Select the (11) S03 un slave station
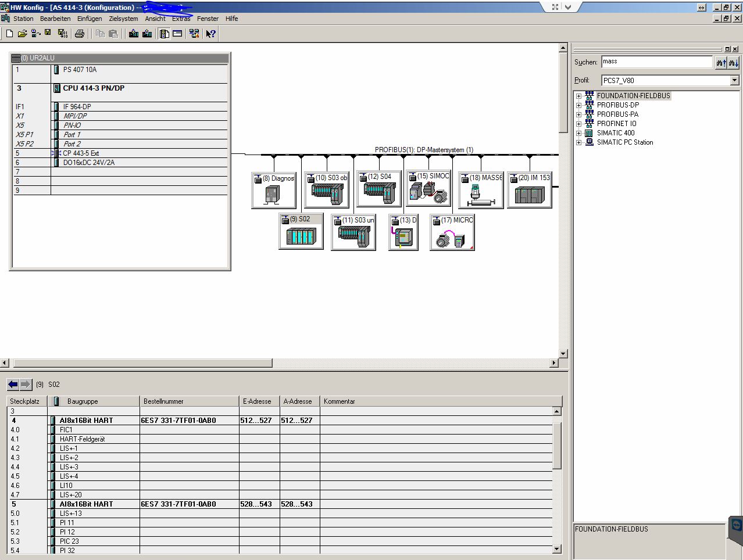This screenshot has height=560, width=743. [x=353, y=232]
